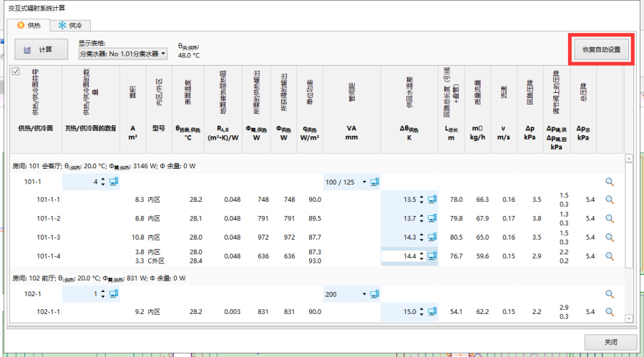Click the count stepper for row 101-1
Screen dimensions: 644x357
102,182
